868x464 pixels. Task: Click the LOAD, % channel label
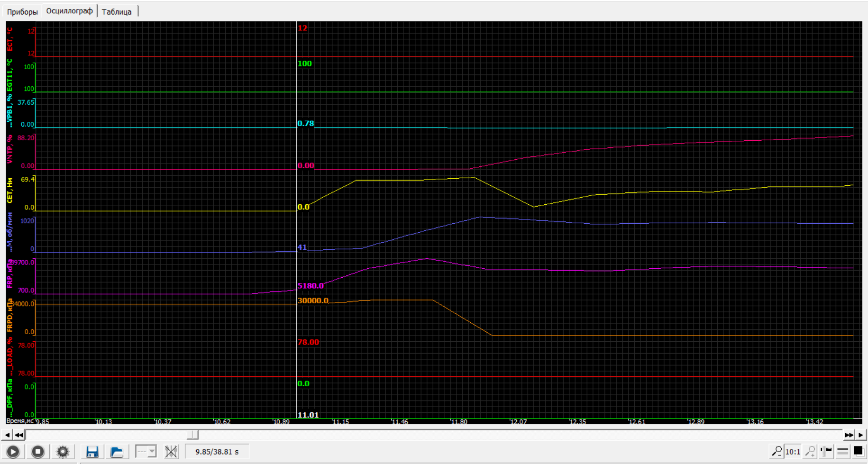tap(10, 356)
